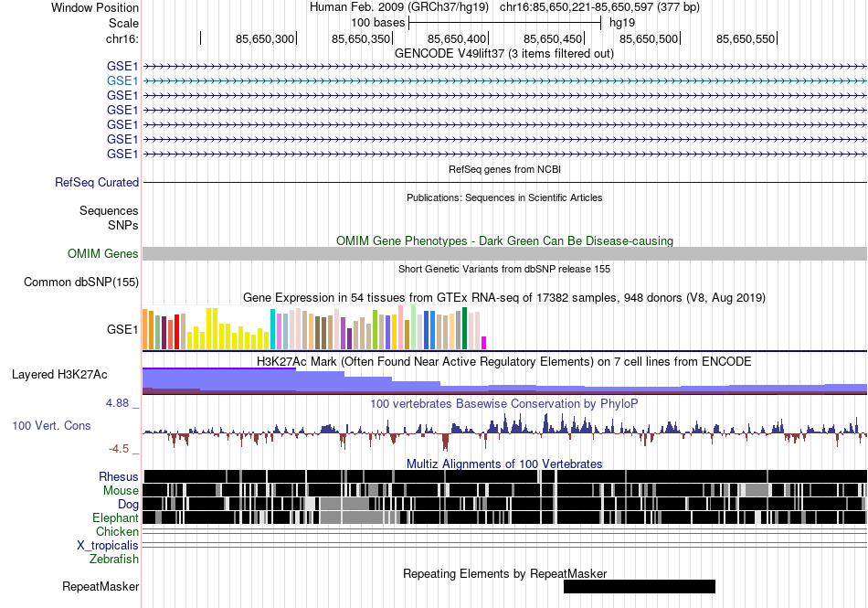Click the RefSeq Curated intron line

[x=504, y=182]
